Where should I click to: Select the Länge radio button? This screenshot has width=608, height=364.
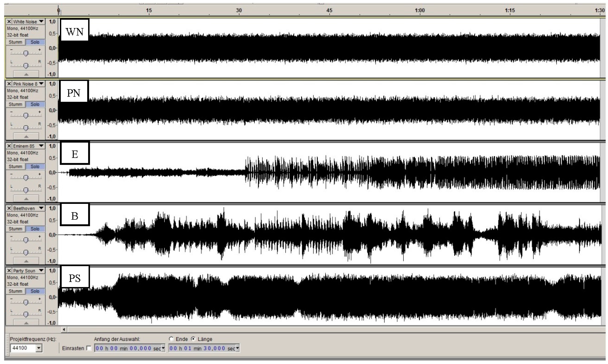point(193,339)
